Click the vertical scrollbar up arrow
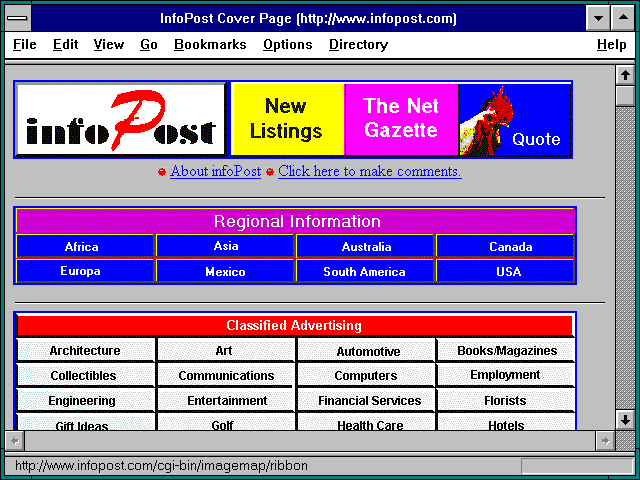 click(625, 75)
